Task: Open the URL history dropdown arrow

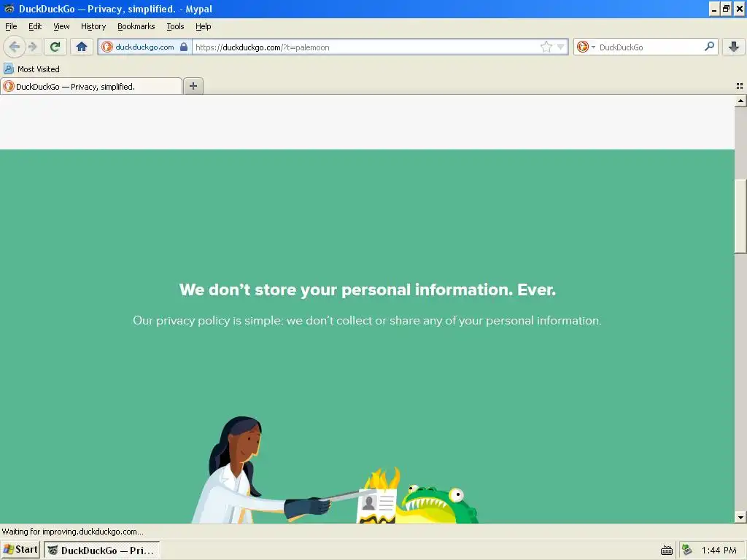Action: (x=561, y=47)
